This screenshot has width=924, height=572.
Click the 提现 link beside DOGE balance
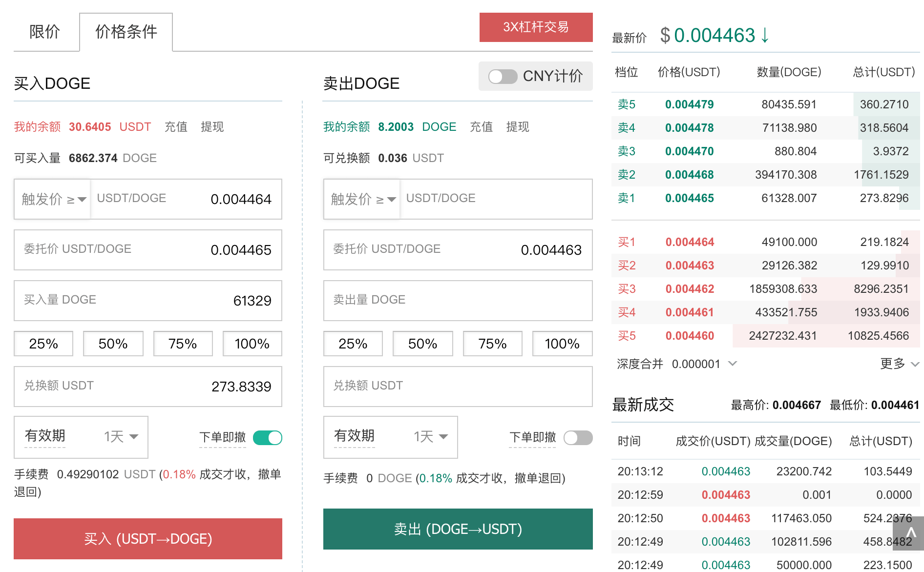(517, 127)
